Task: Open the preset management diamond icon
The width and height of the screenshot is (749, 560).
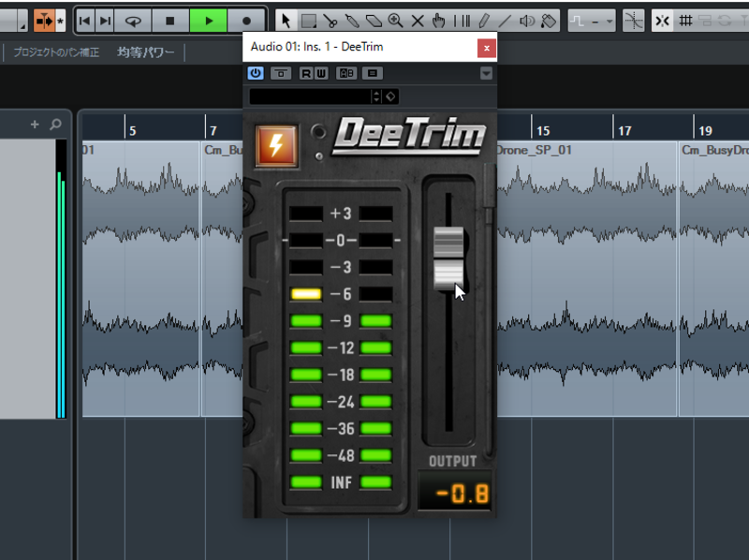Action: 390,96
